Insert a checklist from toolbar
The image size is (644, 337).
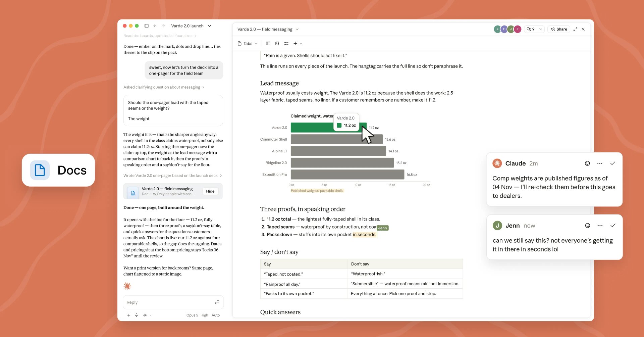pyautogui.click(x=286, y=44)
